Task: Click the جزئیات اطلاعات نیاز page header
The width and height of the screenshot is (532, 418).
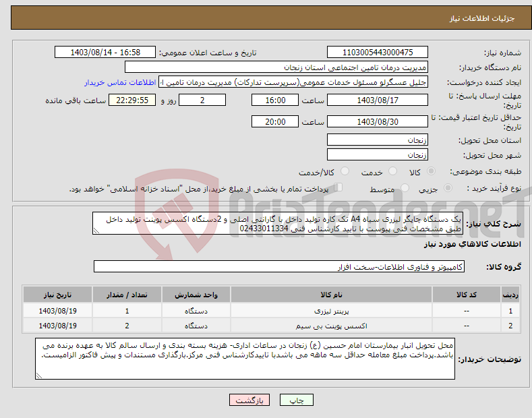Action: [482, 18]
